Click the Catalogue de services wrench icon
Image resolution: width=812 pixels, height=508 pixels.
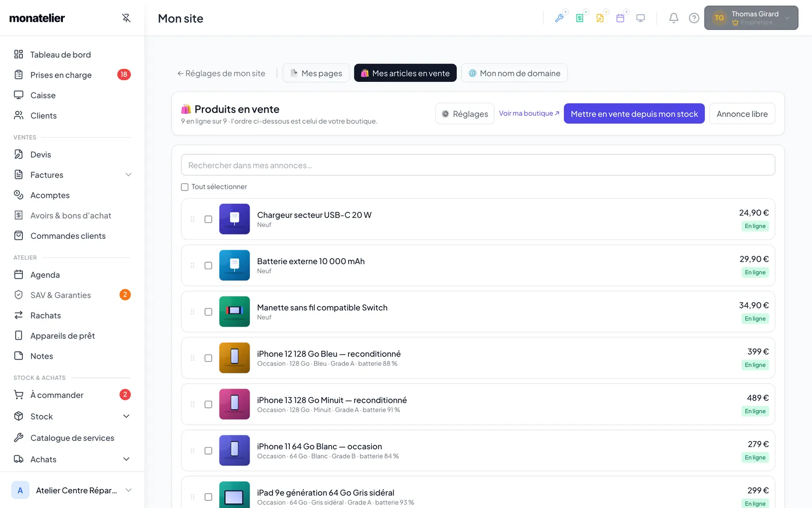tap(19, 437)
